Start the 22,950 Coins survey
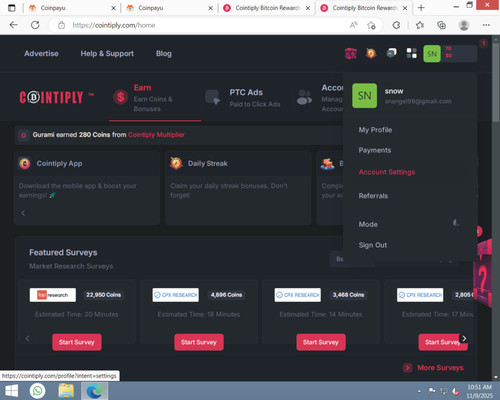This screenshot has width=500, height=400. (77, 342)
